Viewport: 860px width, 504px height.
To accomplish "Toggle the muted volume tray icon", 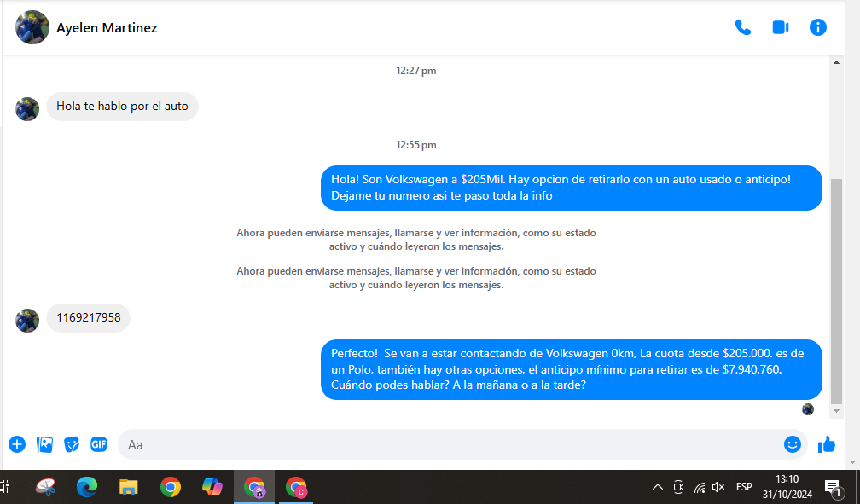I will [718, 487].
